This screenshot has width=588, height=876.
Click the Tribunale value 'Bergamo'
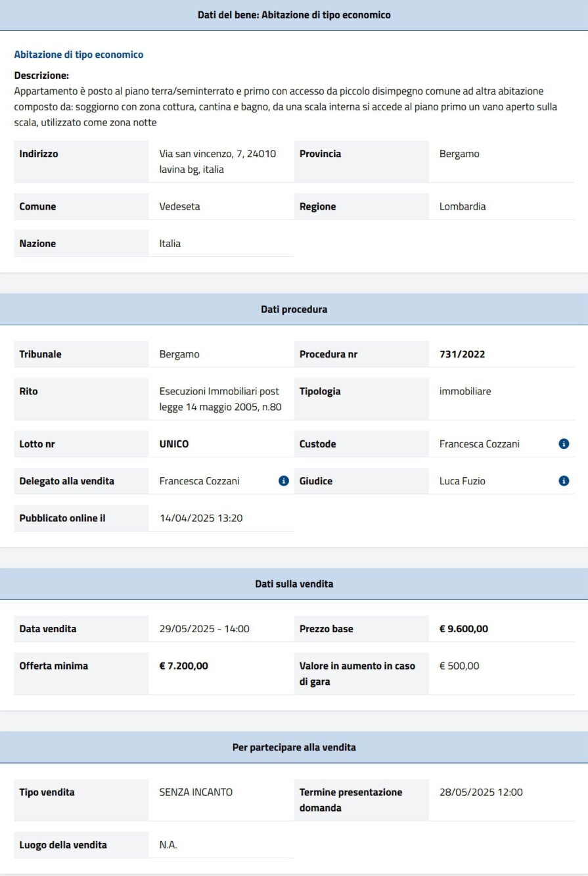(x=179, y=354)
